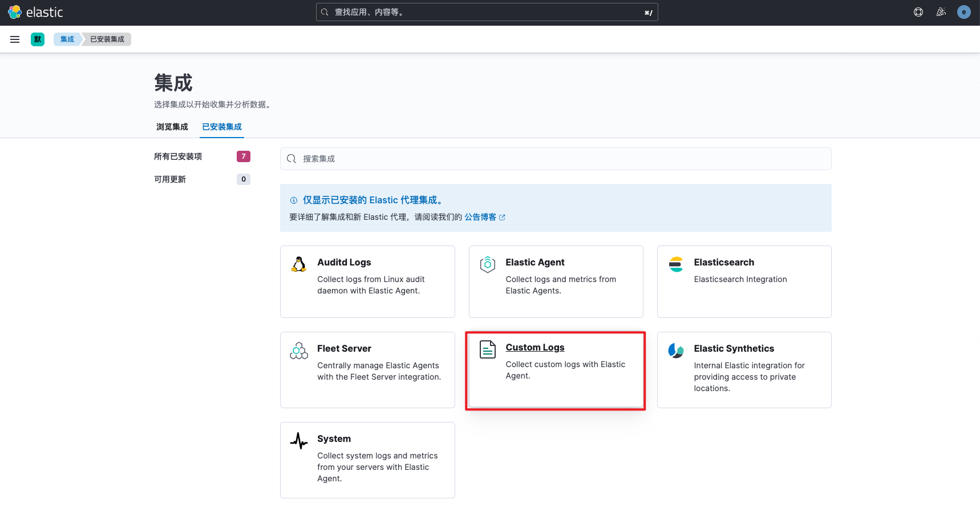Click the System pulse-line icon
Screen dimensions: 980x507
[299, 441]
